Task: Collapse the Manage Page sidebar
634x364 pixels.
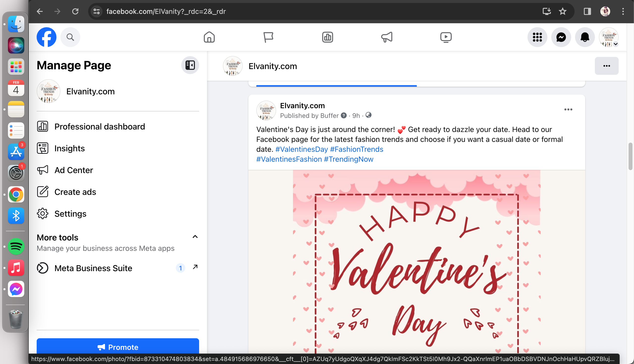Action: [x=190, y=65]
